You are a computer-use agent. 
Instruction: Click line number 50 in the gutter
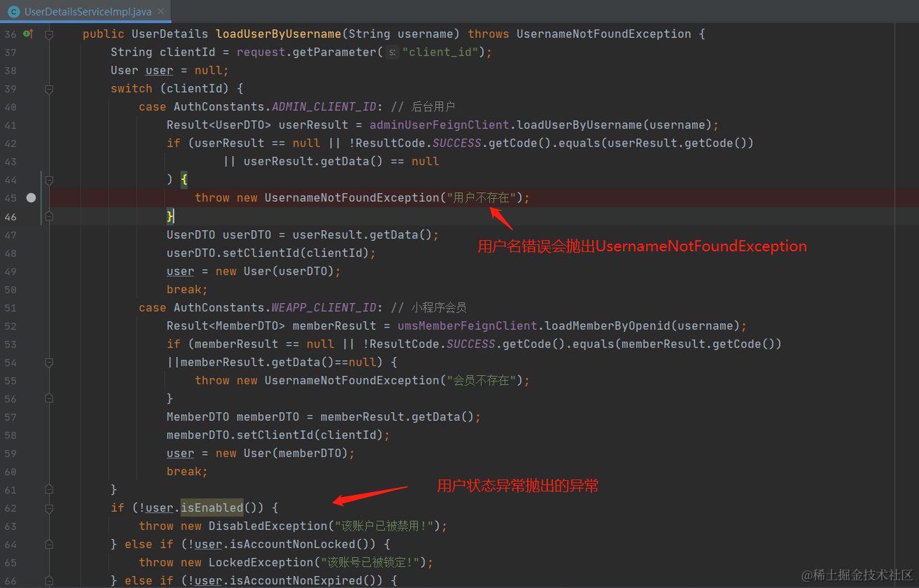[10, 289]
